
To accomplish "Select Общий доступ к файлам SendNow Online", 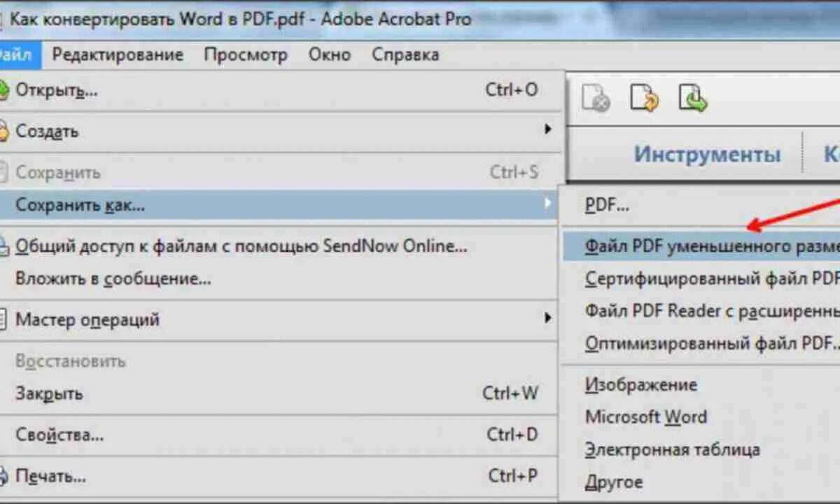I will tap(280, 246).
